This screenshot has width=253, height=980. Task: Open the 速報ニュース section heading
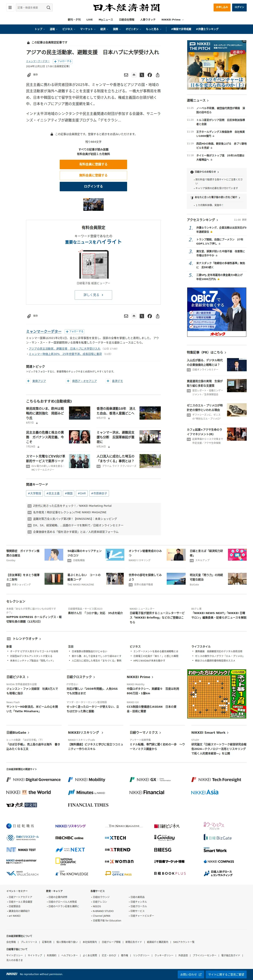(x=198, y=100)
